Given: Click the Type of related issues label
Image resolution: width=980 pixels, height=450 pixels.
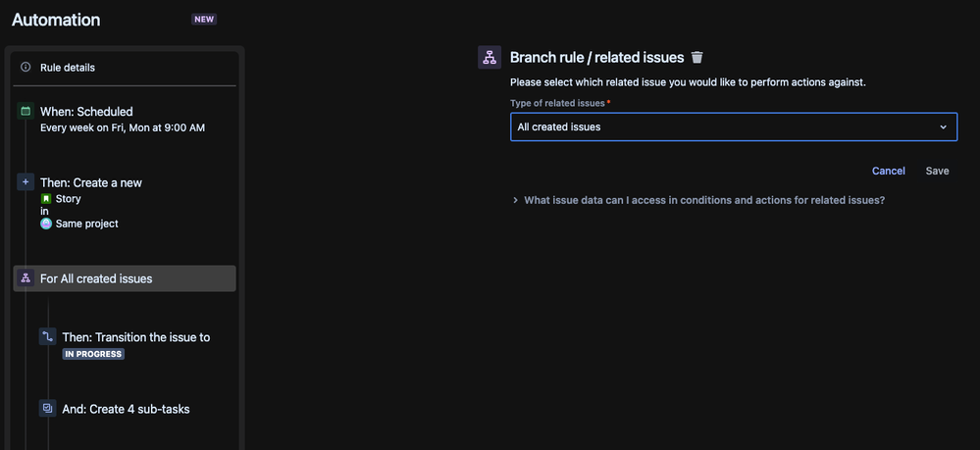Looking at the screenshot, I should (x=557, y=103).
